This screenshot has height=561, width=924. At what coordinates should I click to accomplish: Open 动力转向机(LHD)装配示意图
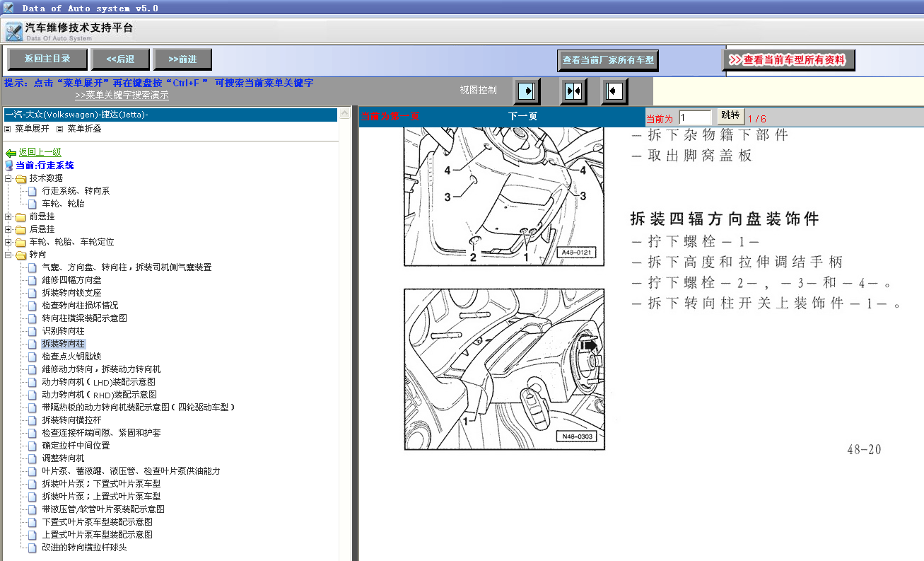click(99, 382)
